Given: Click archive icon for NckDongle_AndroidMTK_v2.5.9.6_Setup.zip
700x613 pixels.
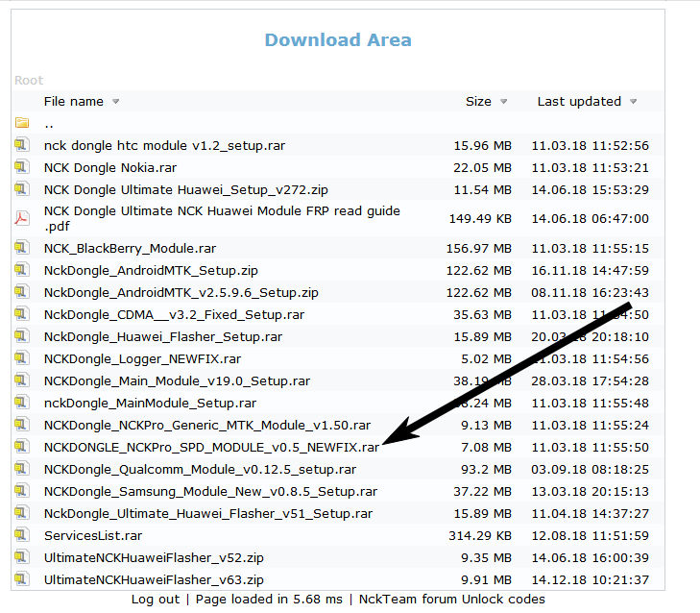Looking at the screenshot, I should point(22,291).
